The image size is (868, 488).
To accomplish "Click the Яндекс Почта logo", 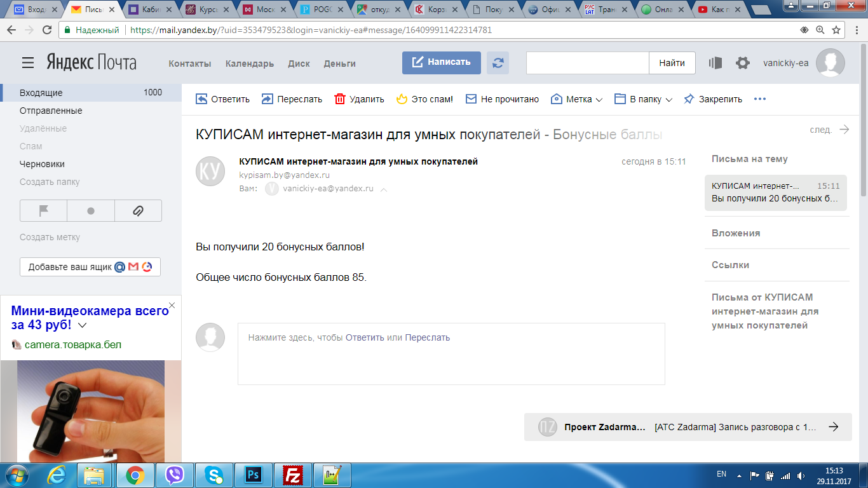I will click(92, 62).
